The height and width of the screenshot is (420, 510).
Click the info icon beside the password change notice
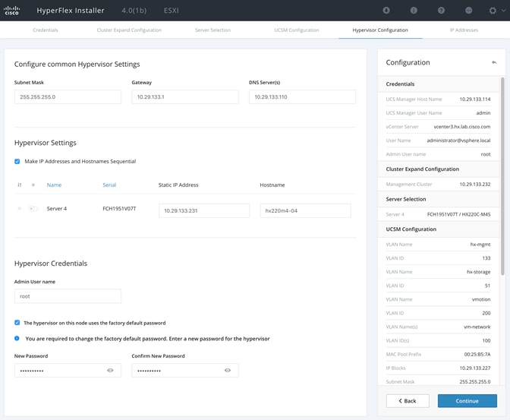point(17,339)
